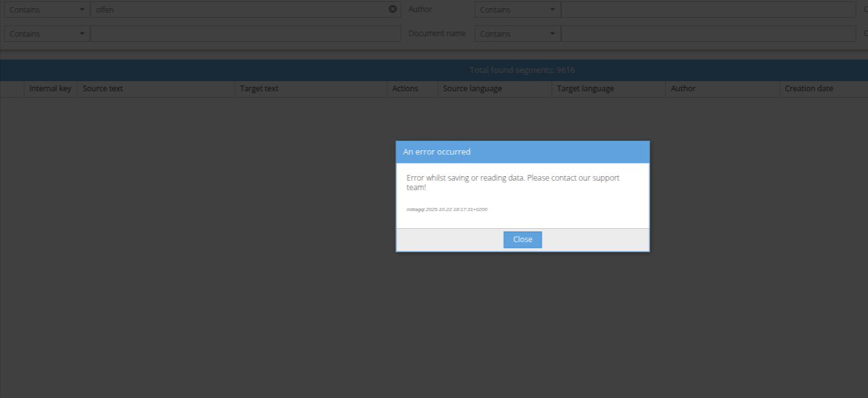Screen dimensions: 868x398
Task: Click the Source text column header
Action: pyautogui.click(x=155, y=89)
